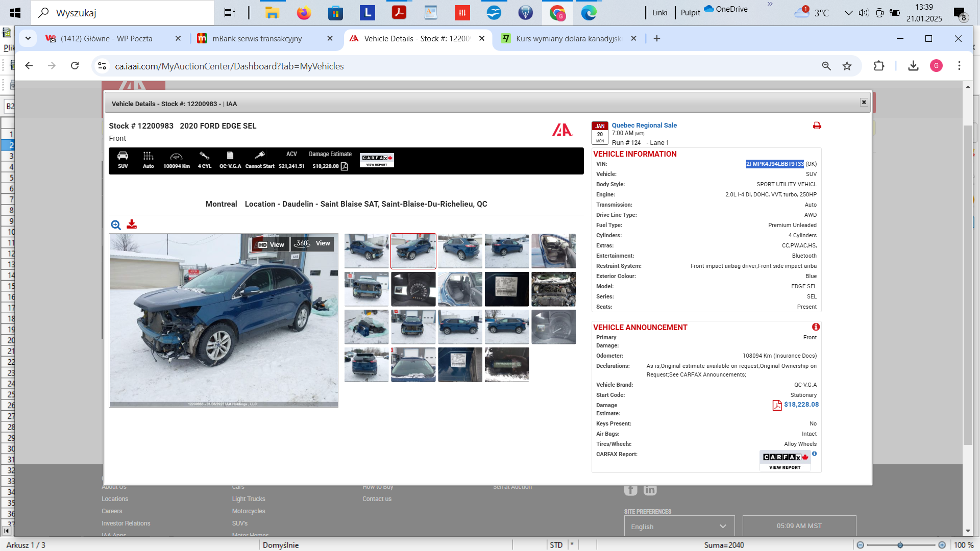Viewport: 980px width, 551px height.
Task: Open the OneDrive taskbar item
Action: tap(725, 9)
